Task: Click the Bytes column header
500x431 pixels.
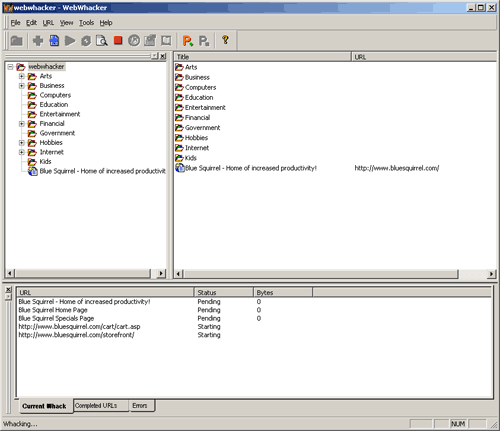Action: (x=283, y=293)
